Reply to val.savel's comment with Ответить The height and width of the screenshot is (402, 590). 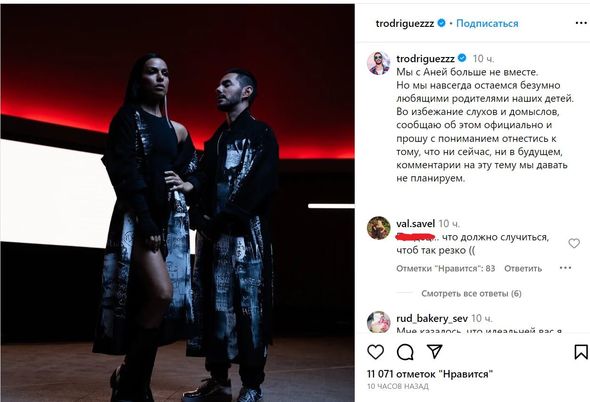(x=523, y=268)
